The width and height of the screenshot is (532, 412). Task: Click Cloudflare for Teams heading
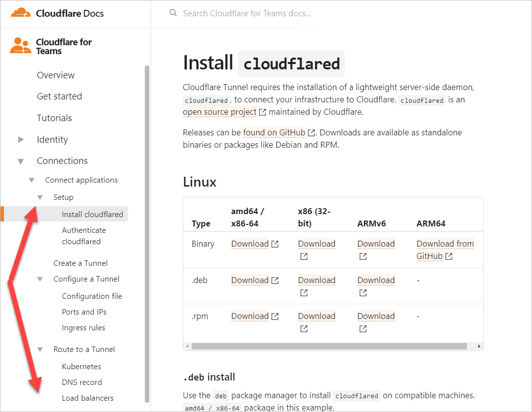pyautogui.click(x=64, y=46)
